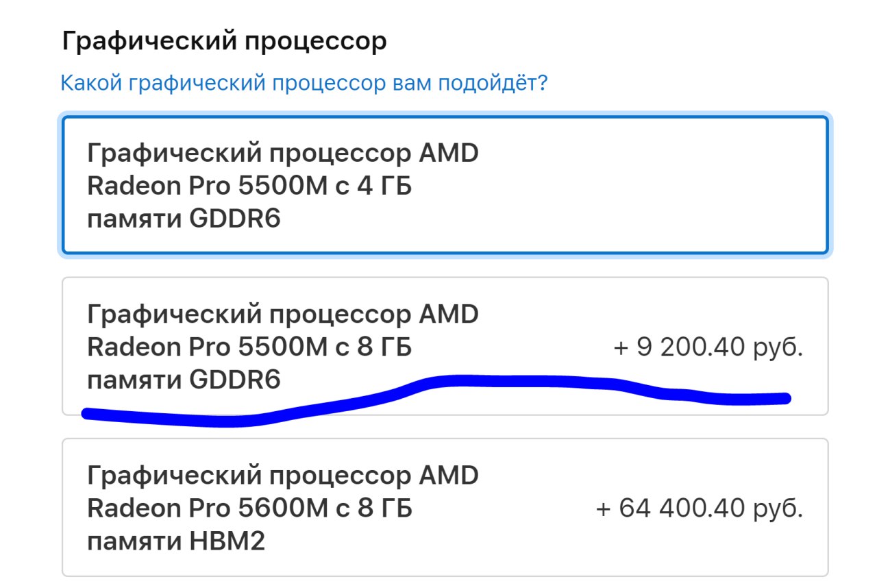
Task: Click 'памяти GDDR6' in the 8 ГБ option
Action: coord(184,380)
